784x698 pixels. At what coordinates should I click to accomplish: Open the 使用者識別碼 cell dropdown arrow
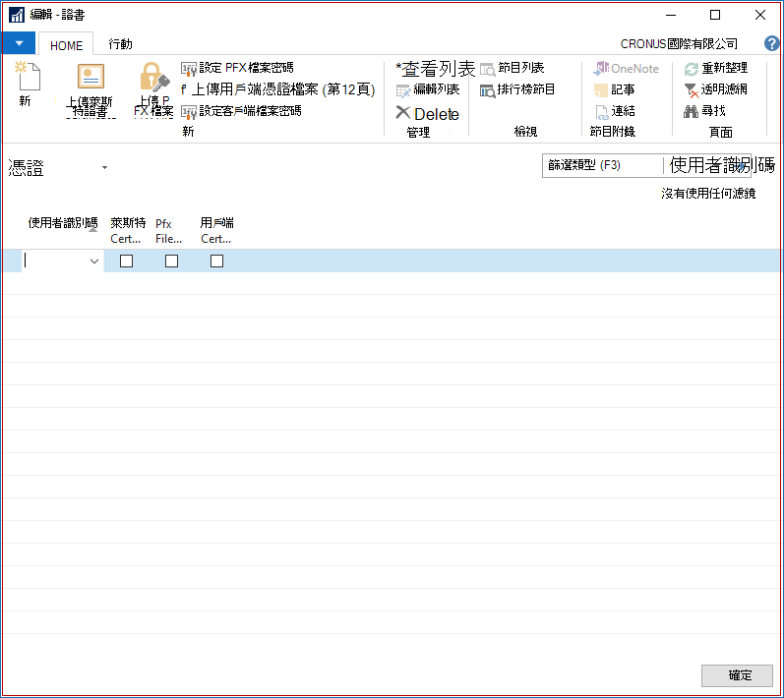pos(94,262)
